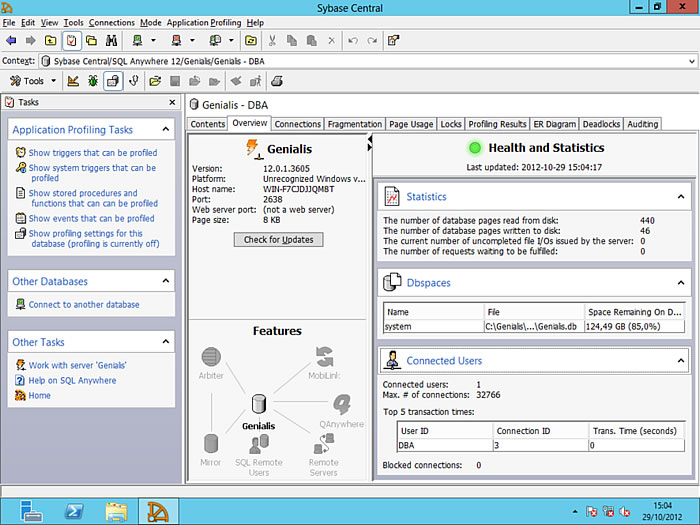Image resolution: width=700 pixels, height=525 pixels.
Task: Collapse the Connected Users panel
Action: [681, 360]
